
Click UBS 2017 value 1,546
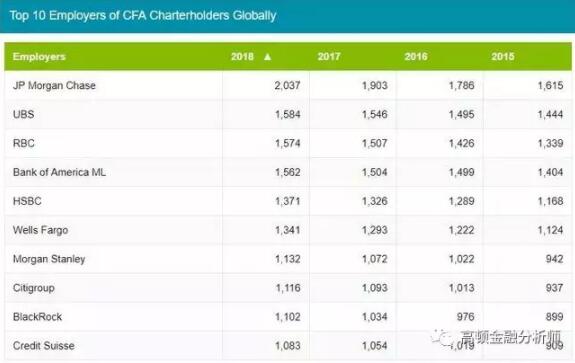(x=375, y=114)
